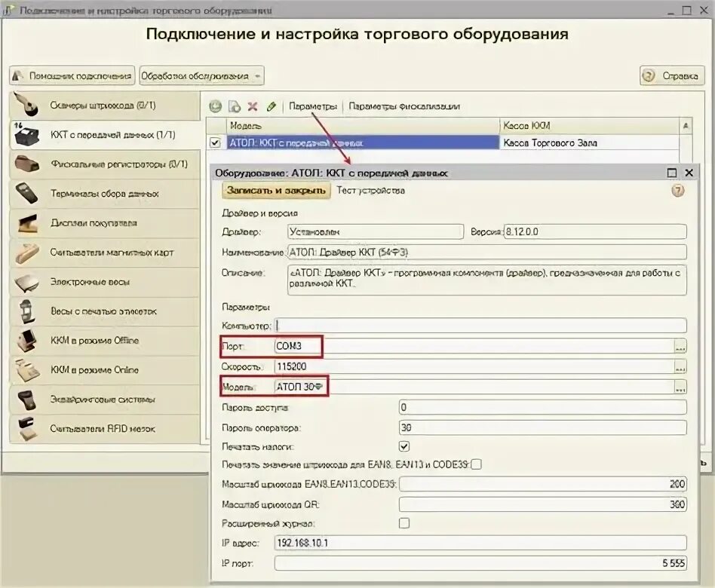Click the electronic scales icon

[x=26, y=282]
